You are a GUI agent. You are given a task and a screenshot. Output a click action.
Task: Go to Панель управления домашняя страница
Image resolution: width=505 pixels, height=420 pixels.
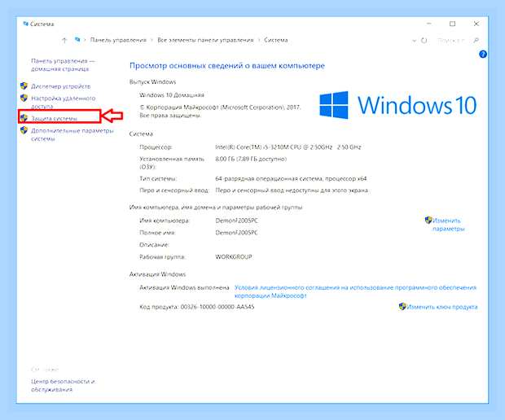[x=63, y=64]
